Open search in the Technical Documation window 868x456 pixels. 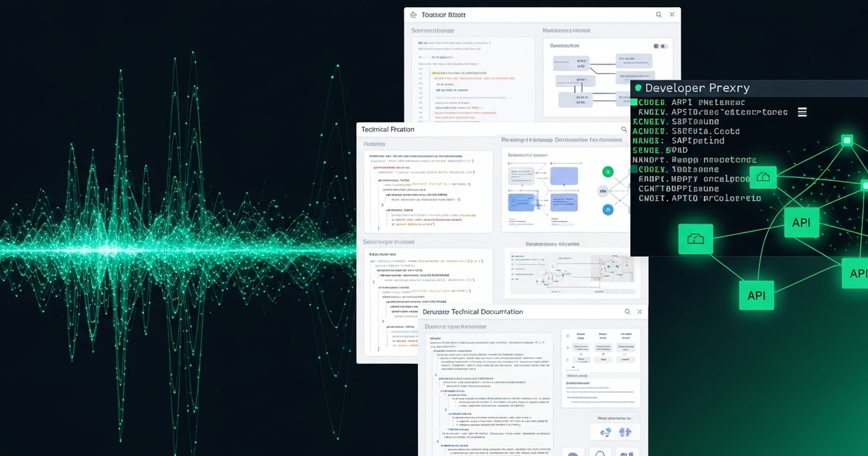coord(626,311)
